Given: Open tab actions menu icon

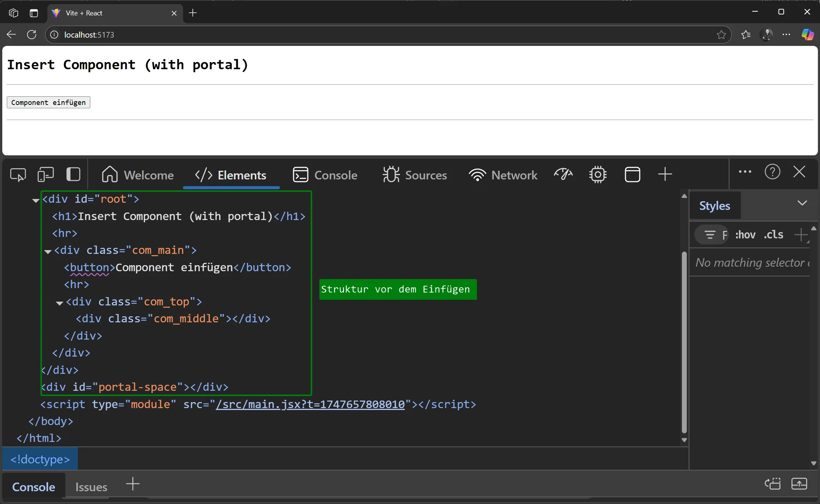Looking at the screenshot, I should point(34,13).
